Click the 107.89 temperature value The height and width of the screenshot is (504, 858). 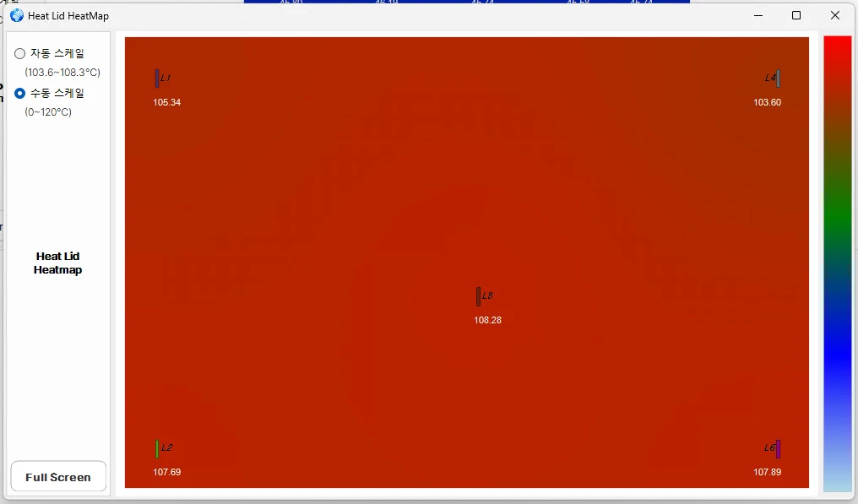(767, 472)
